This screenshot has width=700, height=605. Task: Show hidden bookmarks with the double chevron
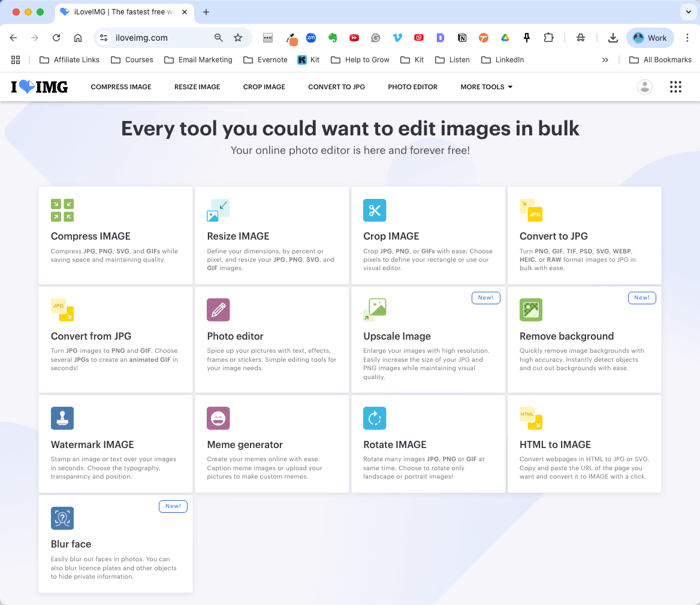(605, 60)
